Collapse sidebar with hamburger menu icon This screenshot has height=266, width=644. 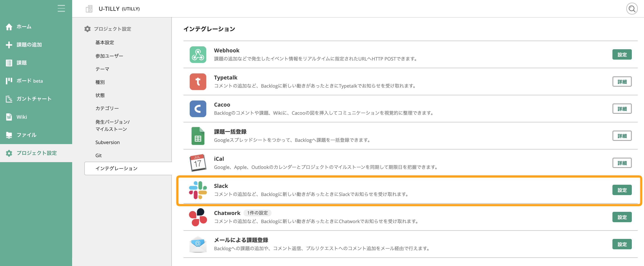(x=61, y=8)
